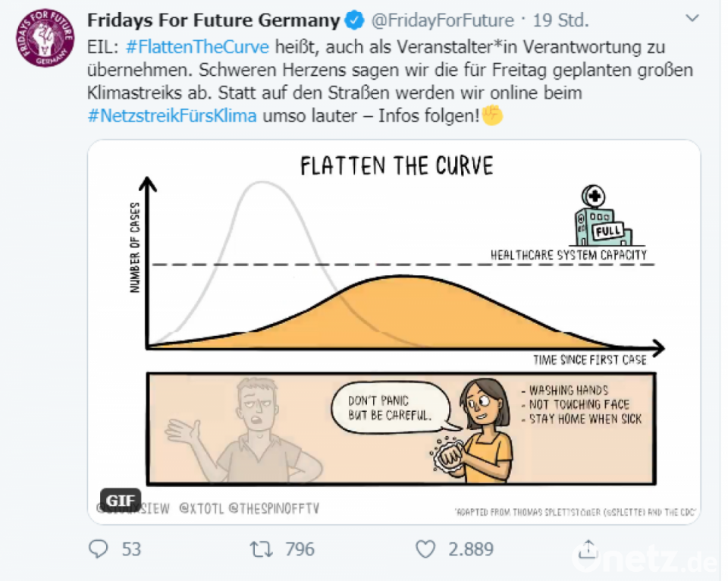Click the blue verified badge
The width and height of the screenshot is (728, 581).
[x=354, y=19]
